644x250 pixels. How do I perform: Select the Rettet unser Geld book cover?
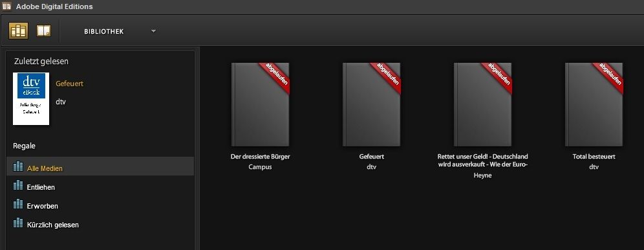tap(483, 104)
